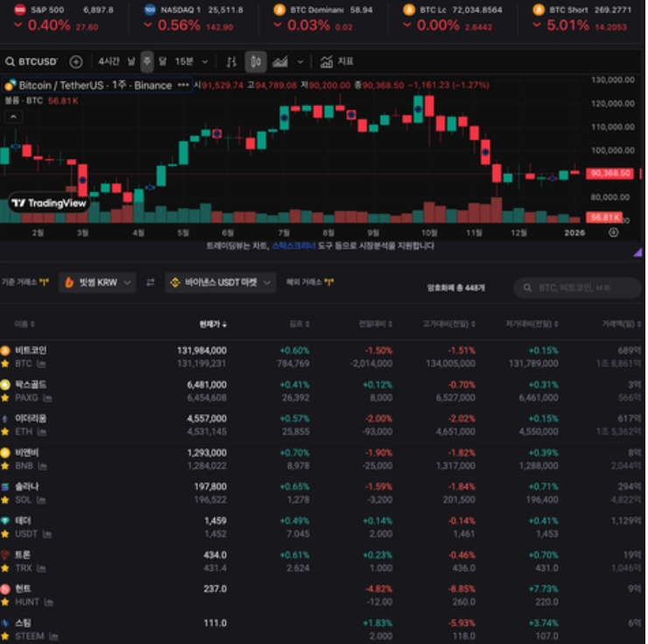This screenshot has width=648, height=644.
Task: Open the S&P 500 ticker
Action: click(64, 18)
